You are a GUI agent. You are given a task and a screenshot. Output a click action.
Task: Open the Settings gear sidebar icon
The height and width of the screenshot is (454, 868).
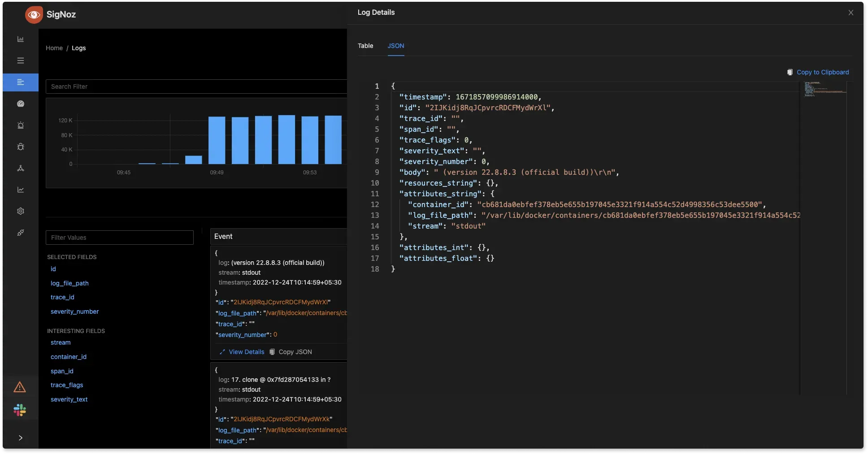tap(21, 211)
